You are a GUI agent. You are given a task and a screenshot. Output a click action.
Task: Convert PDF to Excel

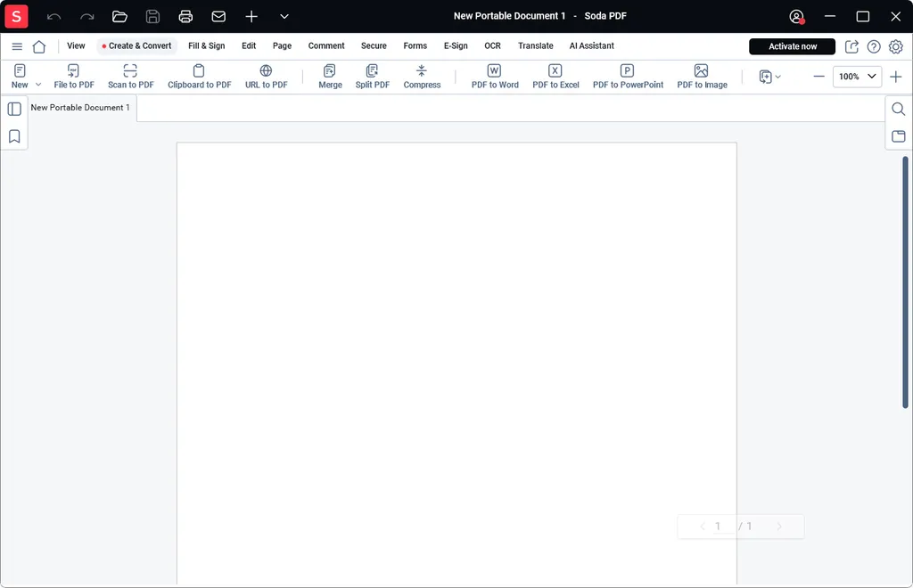coord(555,77)
